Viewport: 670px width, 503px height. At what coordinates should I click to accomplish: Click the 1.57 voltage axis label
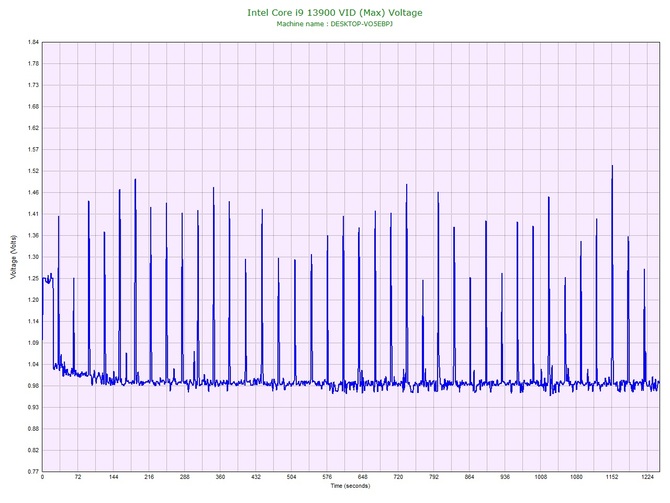pos(33,150)
